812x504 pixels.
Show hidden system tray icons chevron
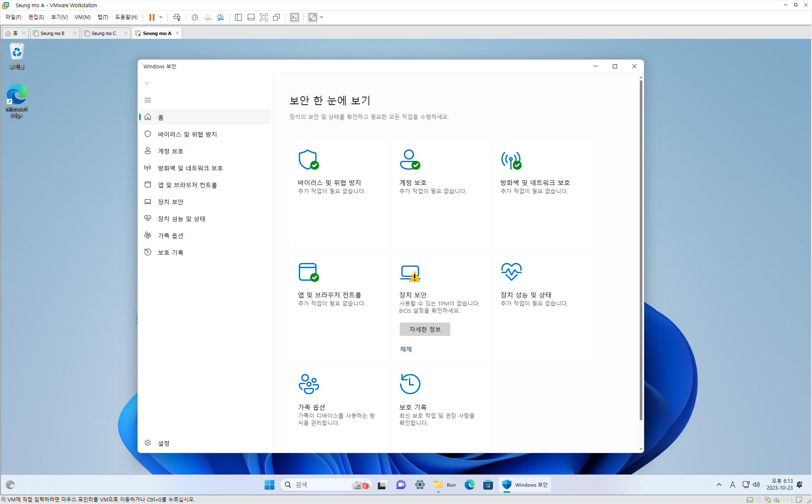[719, 485]
